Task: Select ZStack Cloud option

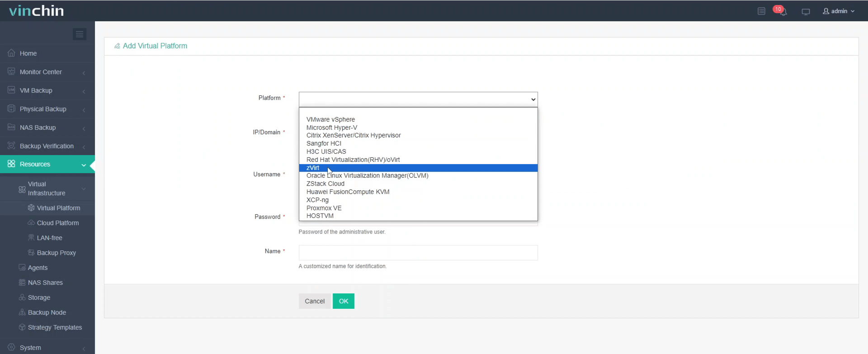Action: [418, 184]
